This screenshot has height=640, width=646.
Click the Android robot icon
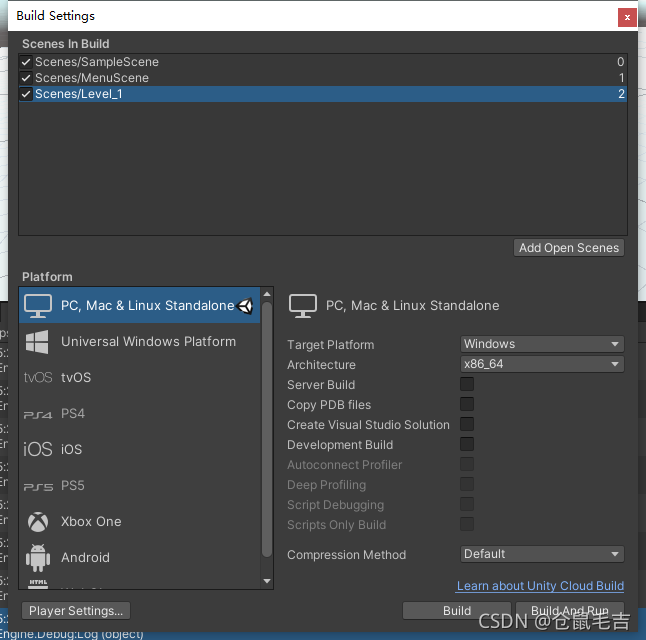click(38, 558)
